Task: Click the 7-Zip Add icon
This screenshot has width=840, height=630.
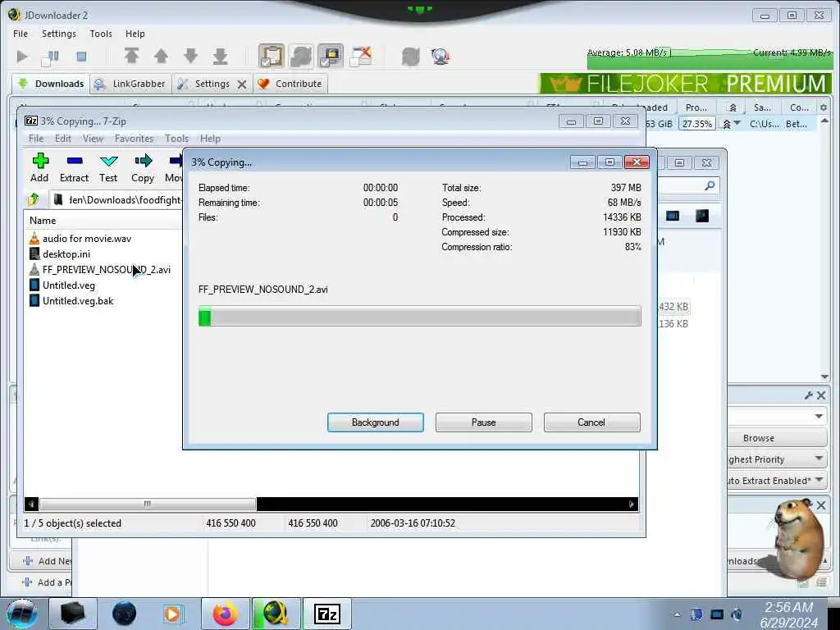Action: click(39, 167)
